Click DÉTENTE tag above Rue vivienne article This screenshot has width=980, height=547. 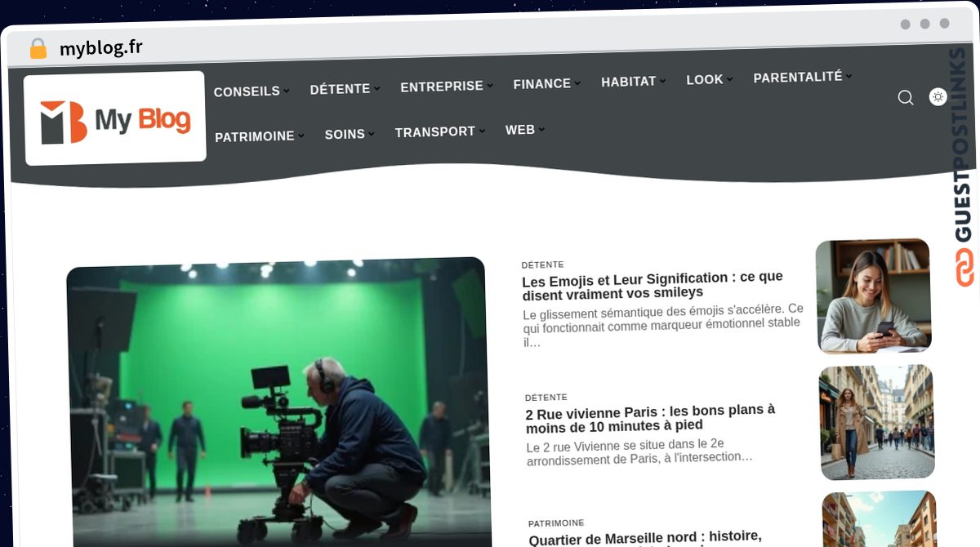tap(546, 398)
